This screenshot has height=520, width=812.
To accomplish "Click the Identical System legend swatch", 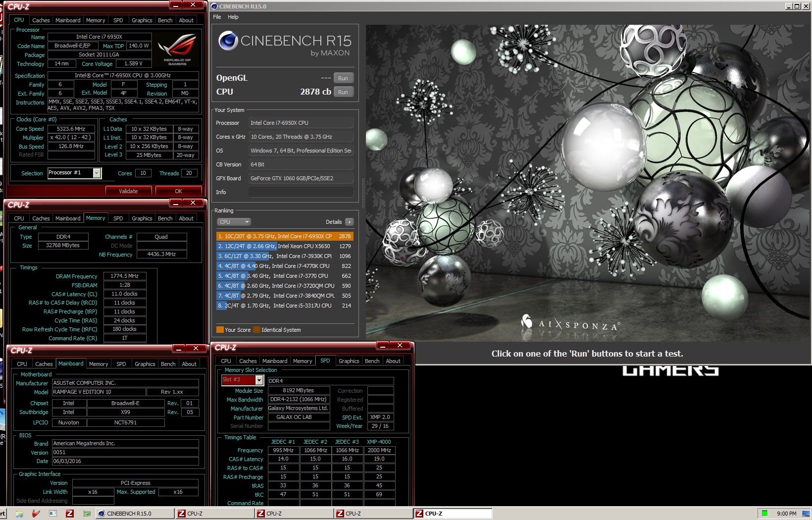I will click(x=256, y=330).
